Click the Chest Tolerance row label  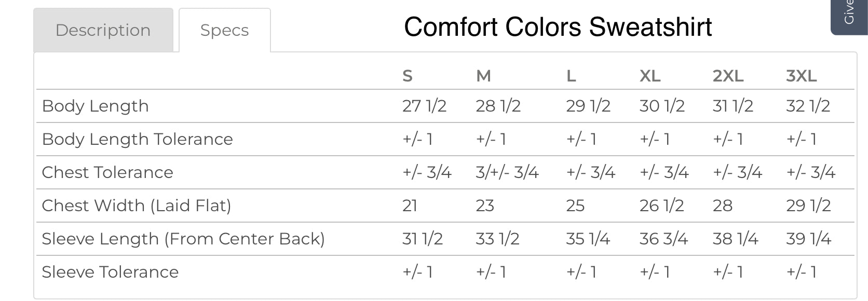(x=107, y=172)
